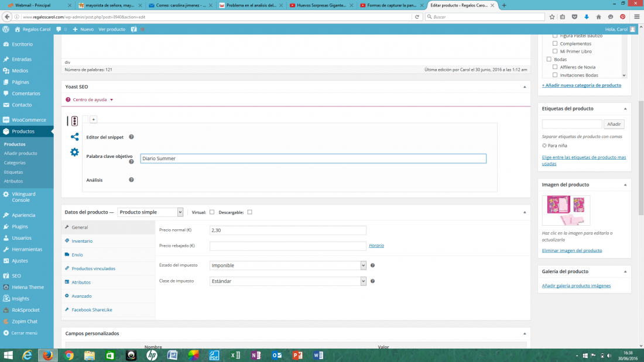Bookmark this page with star icon

click(x=552, y=17)
